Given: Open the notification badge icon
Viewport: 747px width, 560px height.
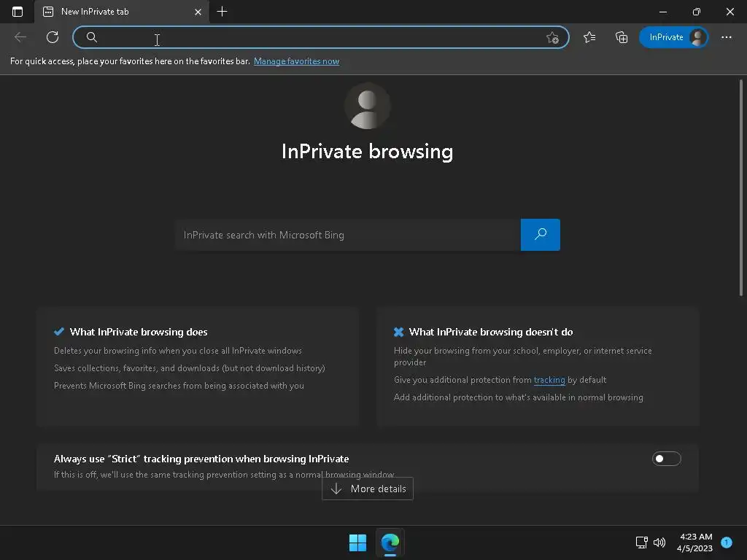Looking at the screenshot, I should coord(726,542).
